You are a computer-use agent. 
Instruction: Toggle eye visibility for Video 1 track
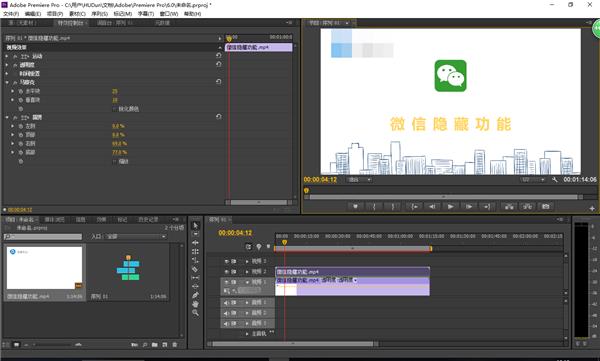click(x=227, y=282)
